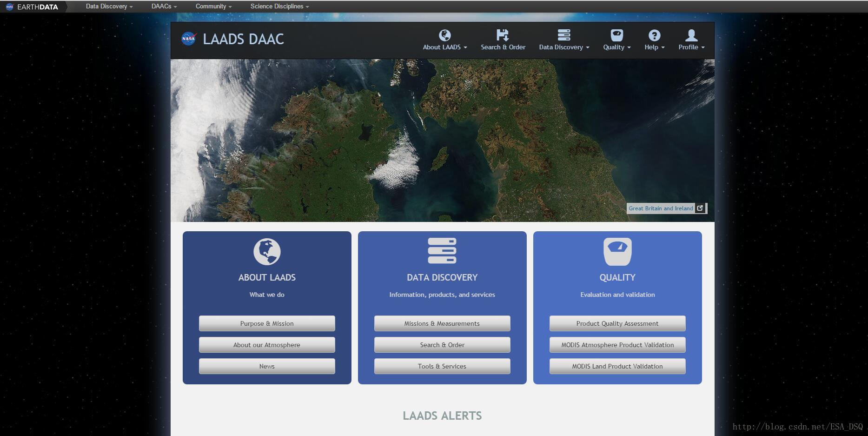
Task: Click the Quality scale icon in navbar
Action: click(617, 35)
